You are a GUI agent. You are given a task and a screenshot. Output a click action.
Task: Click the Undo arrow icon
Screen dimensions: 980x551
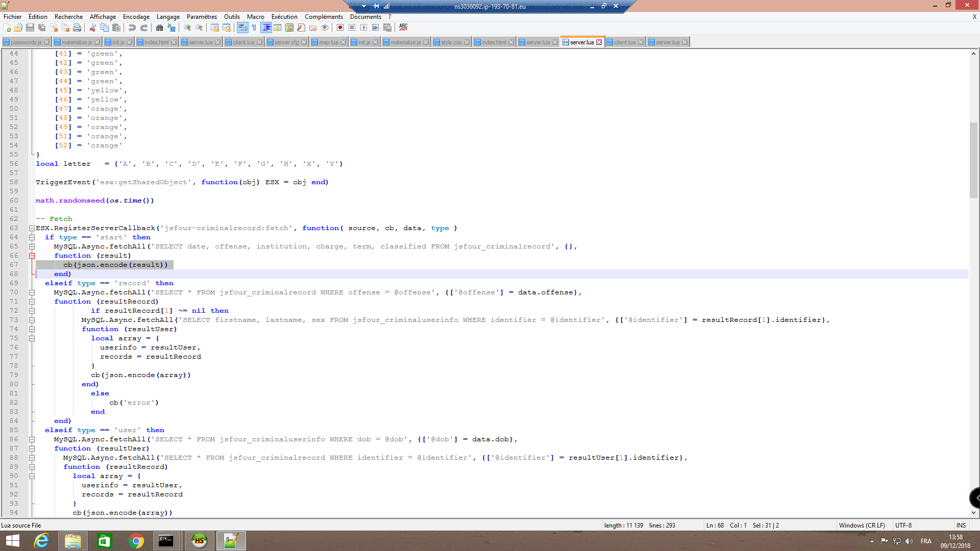point(132,28)
